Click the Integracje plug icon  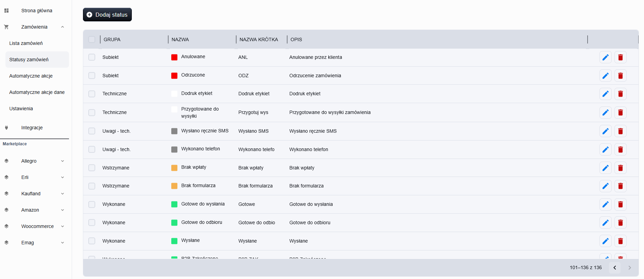pyautogui.click(x=6, y=128)
